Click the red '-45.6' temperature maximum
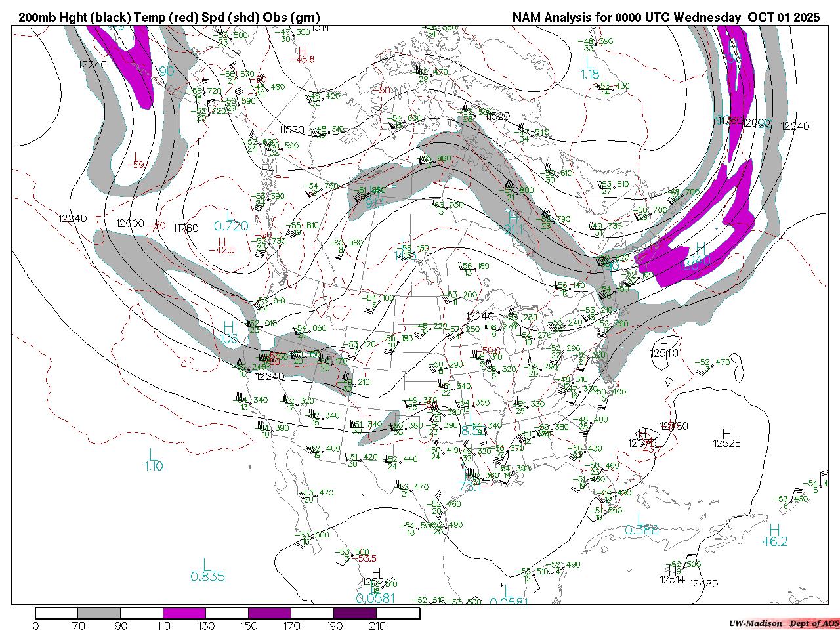This screenshot has width=840, height=630. [303, 60]
